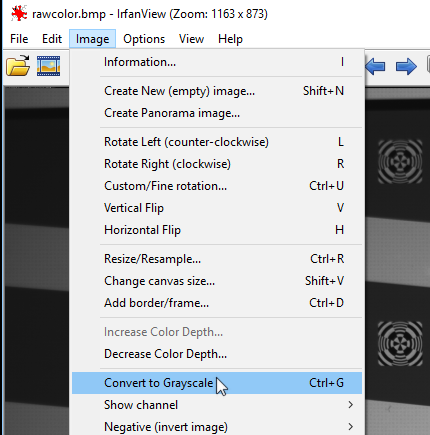This screenshot has height=435, width=430.
Task: Open the File menu
Action: coord(19,39)
